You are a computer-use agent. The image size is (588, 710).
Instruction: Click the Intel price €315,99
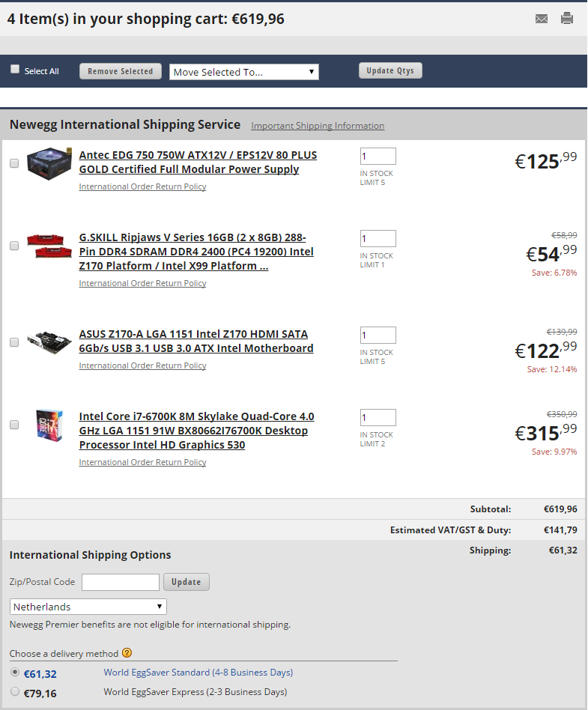coord(546,432)
